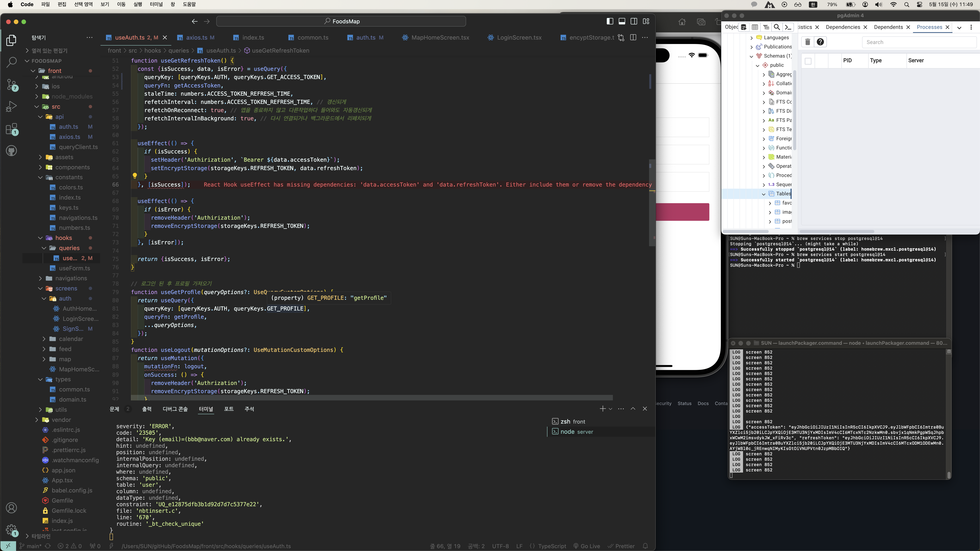Click the pgAdmin Query Tool database icon
The image size is (980, 551).
(x=744, y=27)
